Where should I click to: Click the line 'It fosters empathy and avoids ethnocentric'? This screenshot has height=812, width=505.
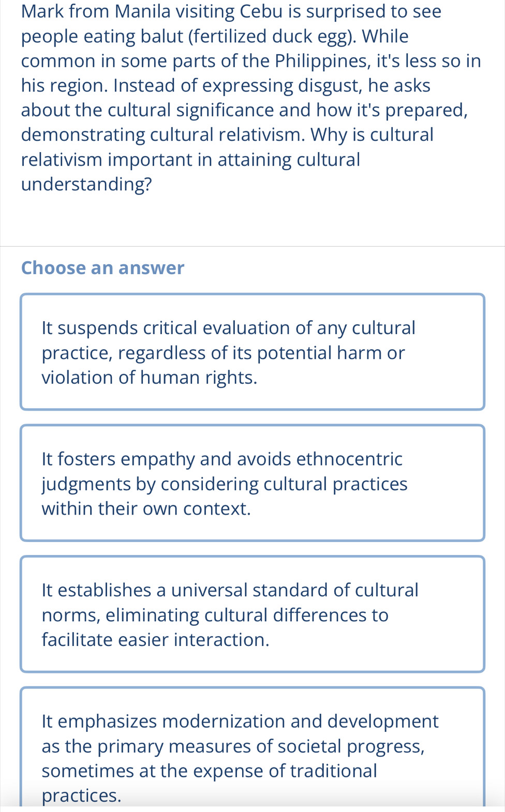click(222, 459)
